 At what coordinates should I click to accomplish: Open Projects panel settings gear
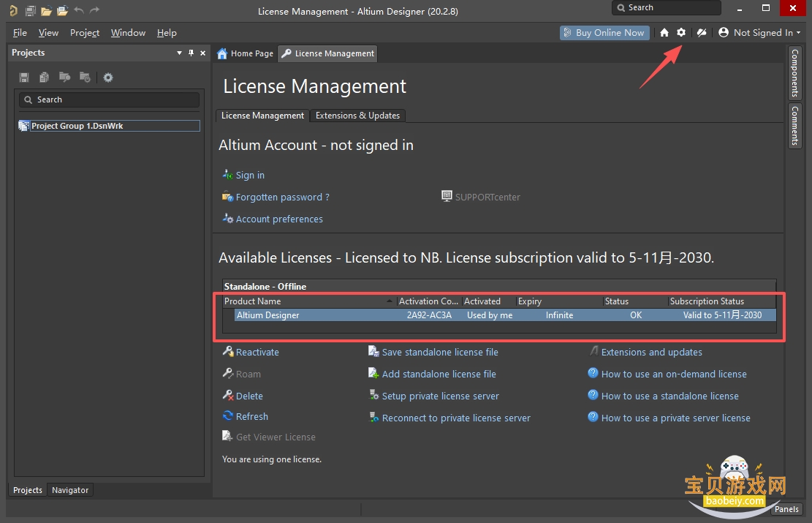pos(107,78)
